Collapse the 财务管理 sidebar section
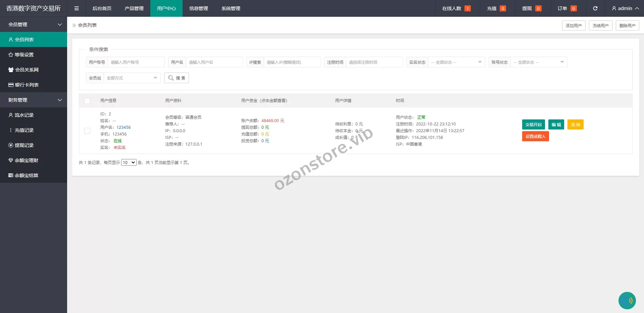 point(34,100)
